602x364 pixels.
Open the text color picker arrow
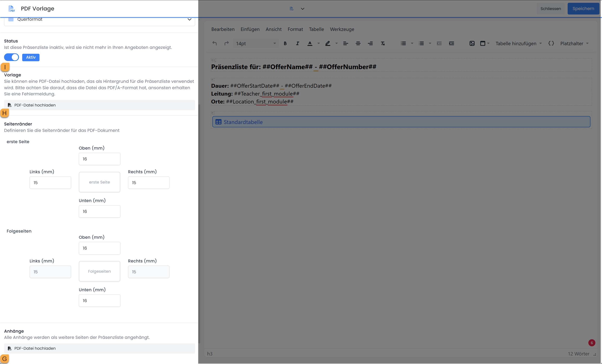(319, 44)
